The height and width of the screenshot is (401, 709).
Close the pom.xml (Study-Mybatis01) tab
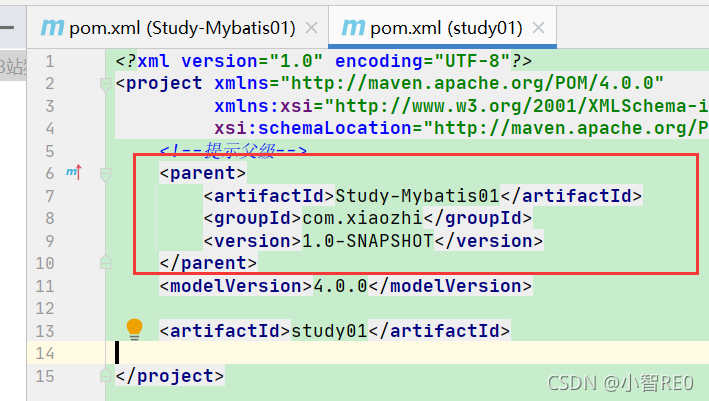tap(311, 28)
